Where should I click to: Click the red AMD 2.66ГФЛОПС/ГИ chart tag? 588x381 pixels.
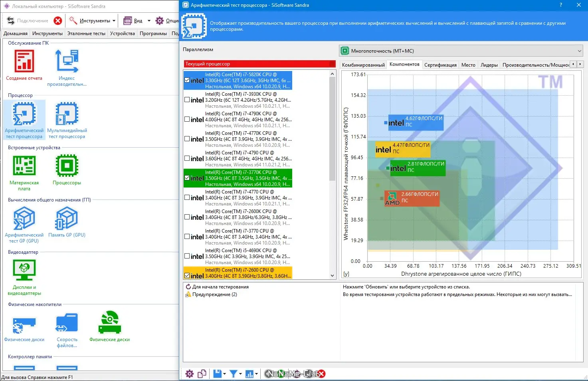coord(412,198)
